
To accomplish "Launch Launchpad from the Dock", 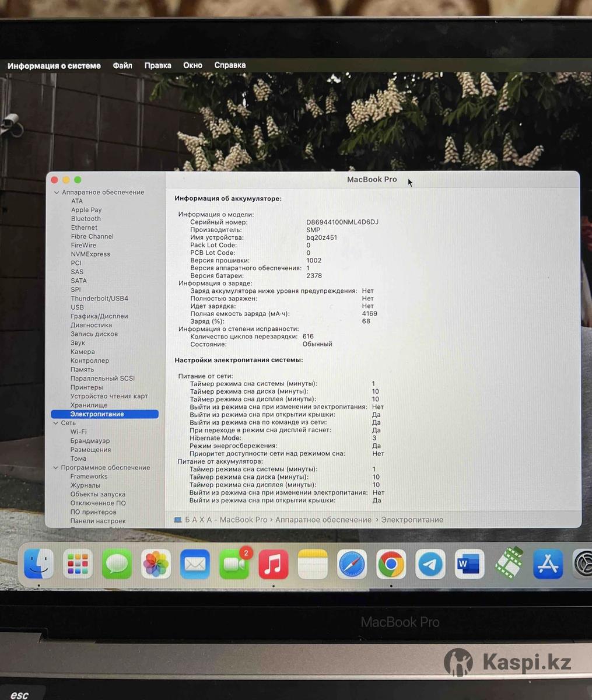I will pyautogui.click(x=78, y=563).
